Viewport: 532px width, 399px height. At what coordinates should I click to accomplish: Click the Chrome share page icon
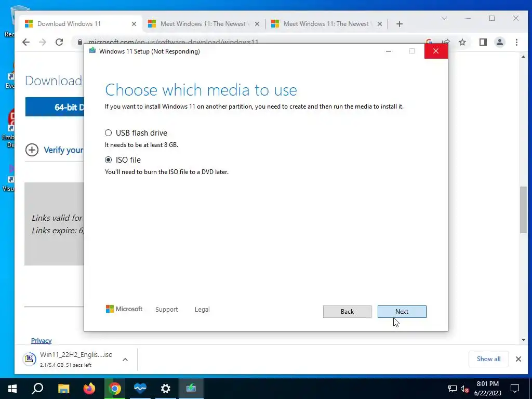point(446,42)
